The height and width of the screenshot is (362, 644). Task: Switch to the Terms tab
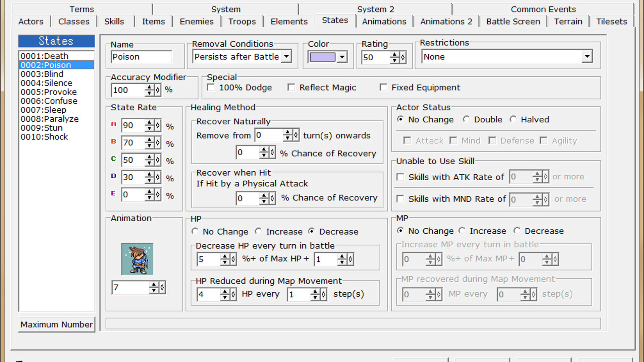click(82, 9)
